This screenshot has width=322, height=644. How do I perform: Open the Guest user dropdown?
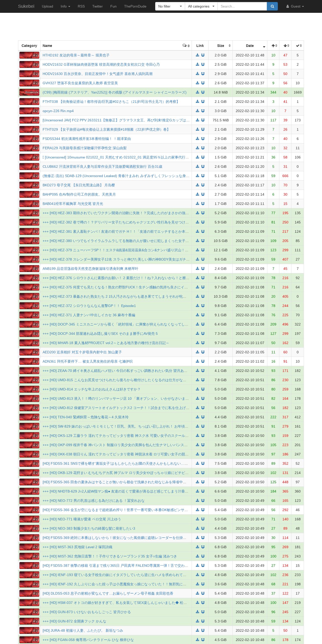pyautogui.click(x=295, y=6)
